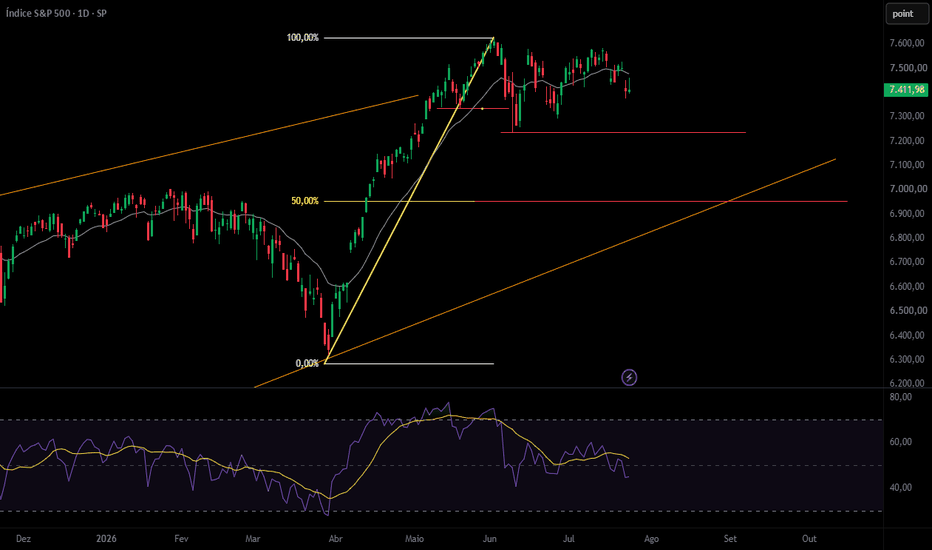
Task: Click the Maio label on time axis
Action: (x=414, y=539)
